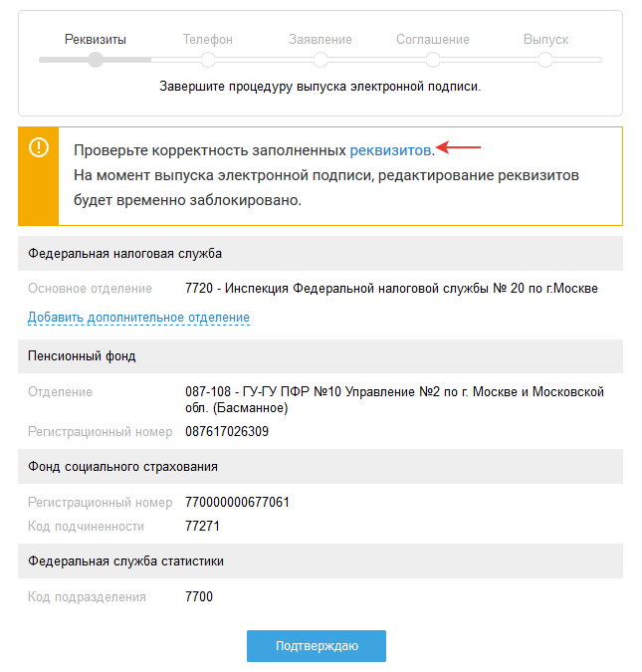Image resolution: width=642 pixels, height=672 pixels.
Task: Select the Реквизиты step label
Action: (96, 40)
